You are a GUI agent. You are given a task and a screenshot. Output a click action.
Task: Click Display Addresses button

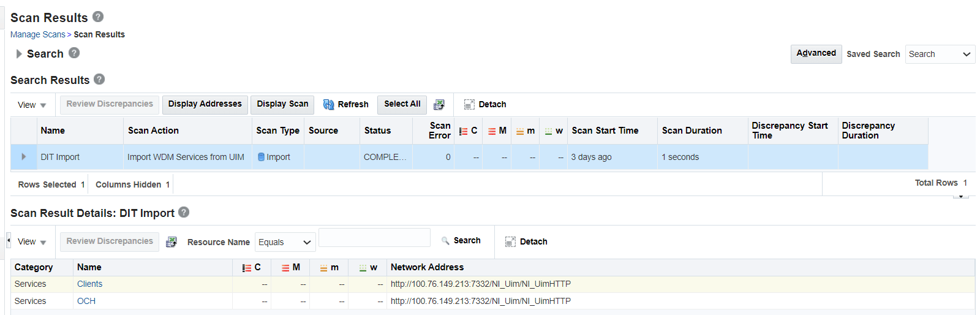click(205, 104)
